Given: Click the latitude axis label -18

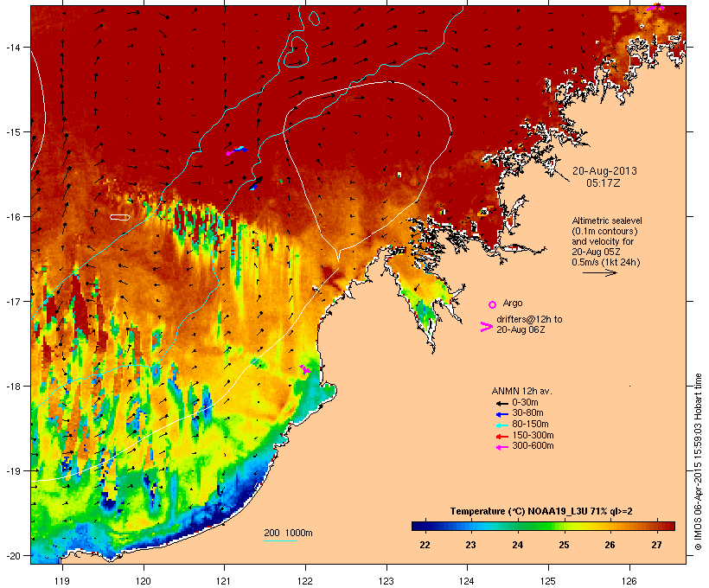Looking at the screenshot, I should pyautogui.click(x=13, y=387).
